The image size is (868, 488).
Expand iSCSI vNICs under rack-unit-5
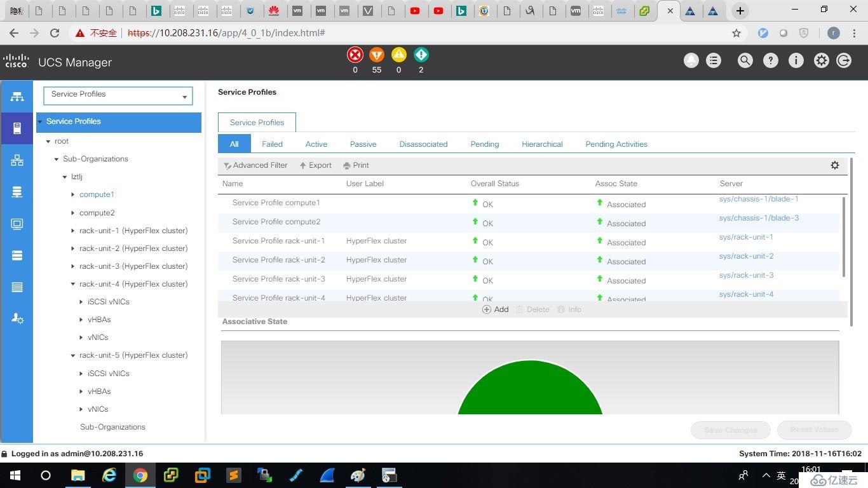81,374
